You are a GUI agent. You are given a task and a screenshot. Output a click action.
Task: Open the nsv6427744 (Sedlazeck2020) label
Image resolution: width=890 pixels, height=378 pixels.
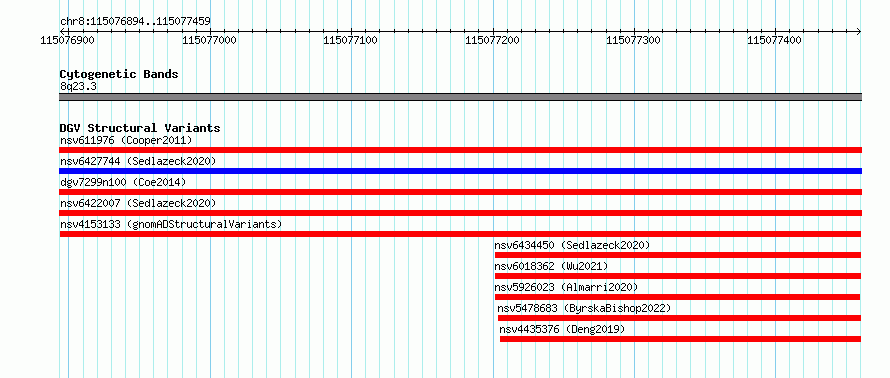pyautogui.click(x=138, y=161)
